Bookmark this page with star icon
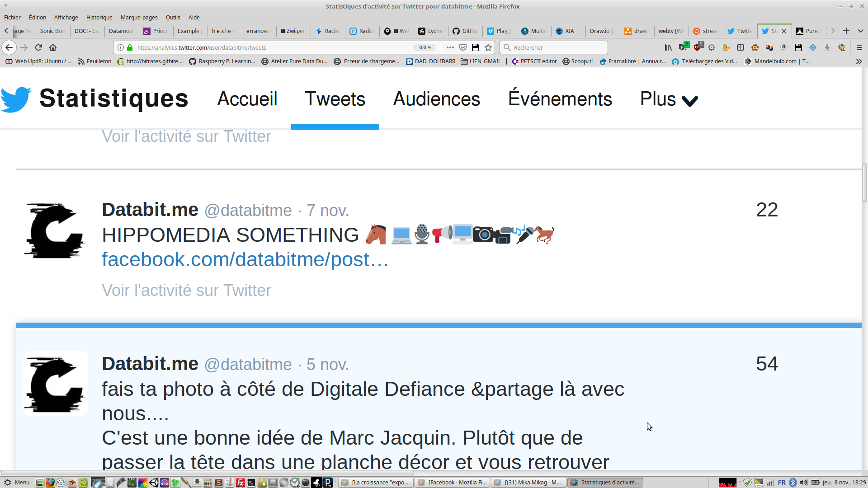The image size is (868, 488). (488, 47)
